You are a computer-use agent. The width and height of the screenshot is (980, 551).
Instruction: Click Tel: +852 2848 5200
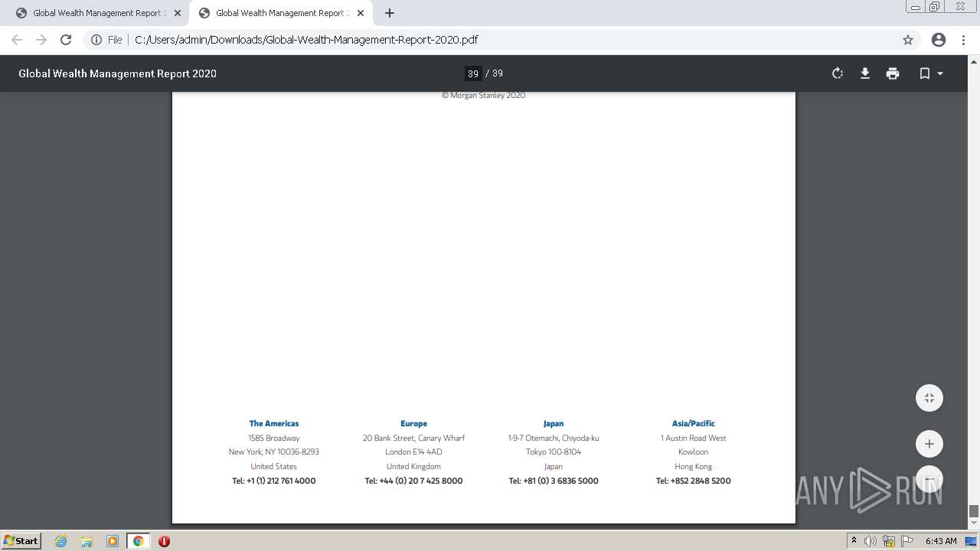pyautogui.click(x=694, y=481)
